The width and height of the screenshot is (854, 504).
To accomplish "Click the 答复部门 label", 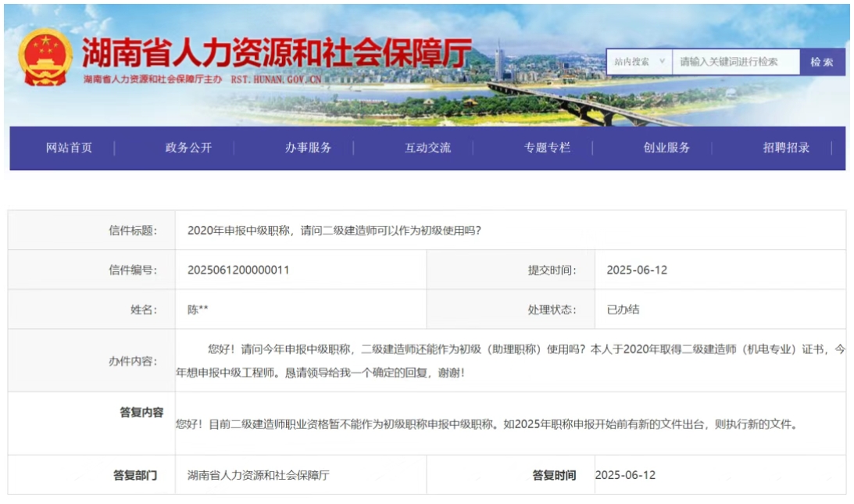I will point(135,475).
